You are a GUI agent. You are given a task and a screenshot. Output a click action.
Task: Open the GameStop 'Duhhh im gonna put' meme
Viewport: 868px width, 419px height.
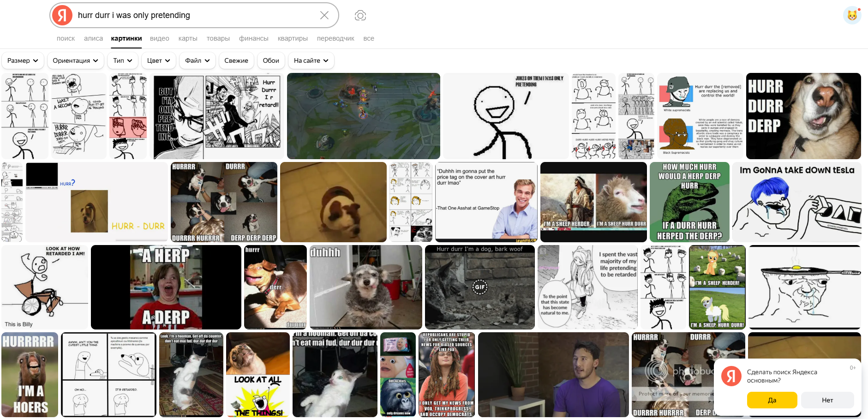(486, 202)
